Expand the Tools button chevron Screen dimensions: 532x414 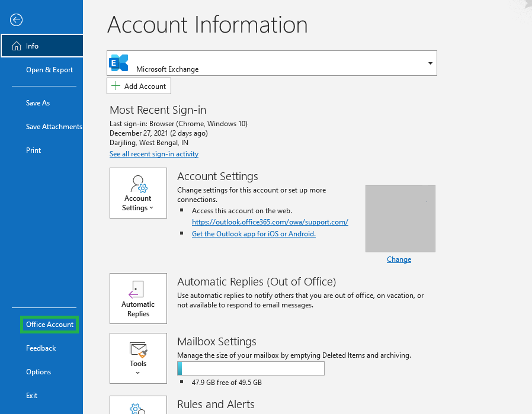pos(138,373)
